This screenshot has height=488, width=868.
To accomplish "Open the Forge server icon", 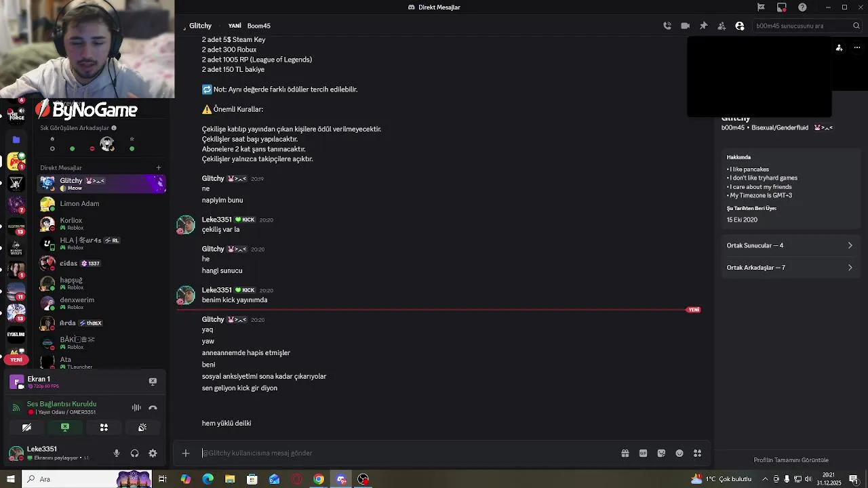I will pyautogui.click(x=16, y=115).
